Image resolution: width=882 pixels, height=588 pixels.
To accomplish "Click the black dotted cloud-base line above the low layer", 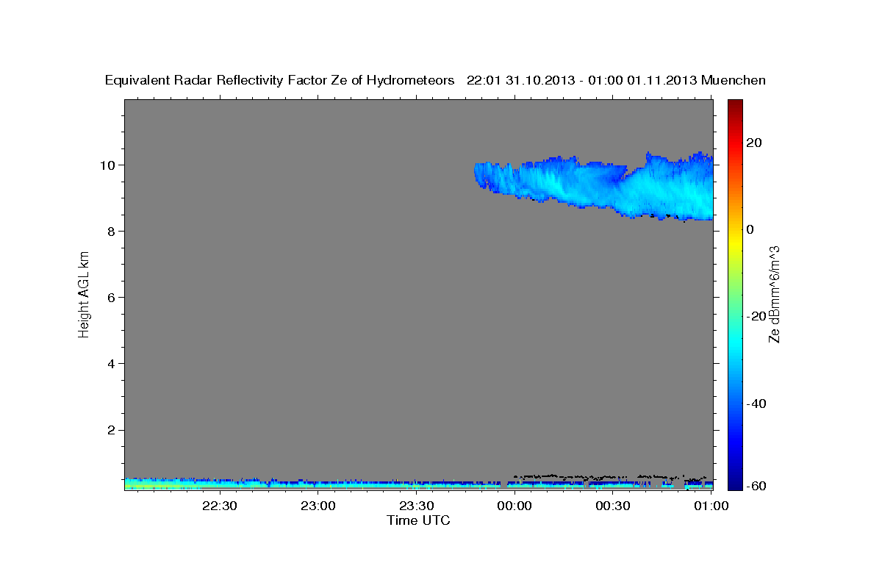I will pos(610,477).
